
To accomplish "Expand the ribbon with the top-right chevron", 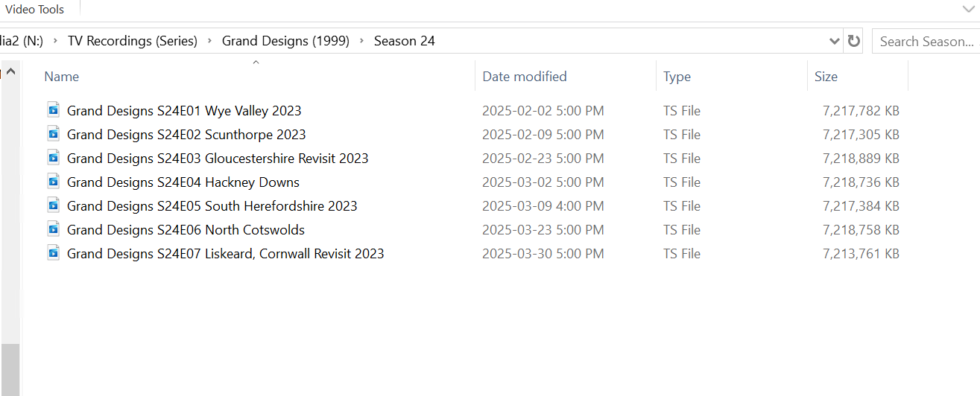I will [x=968, y=9].
